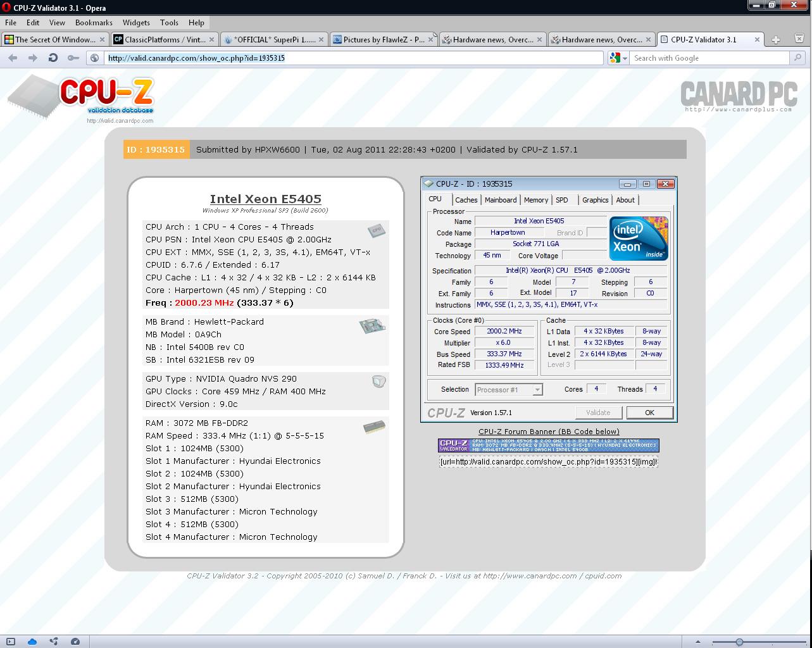Open the Widgets menu

point(136,22)
